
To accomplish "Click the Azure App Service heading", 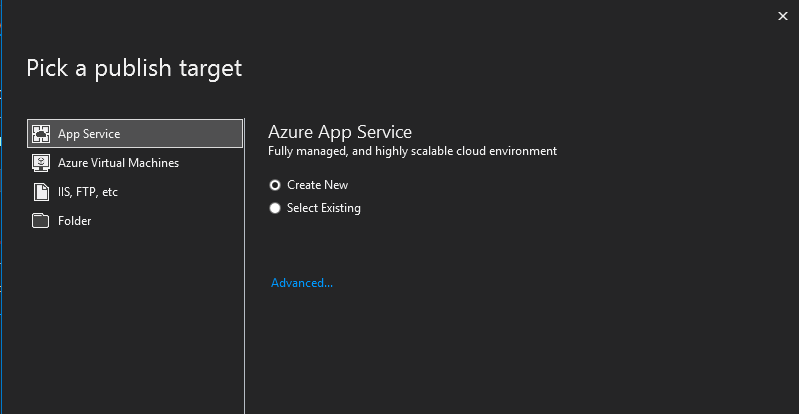I will (x=340, y=132).
